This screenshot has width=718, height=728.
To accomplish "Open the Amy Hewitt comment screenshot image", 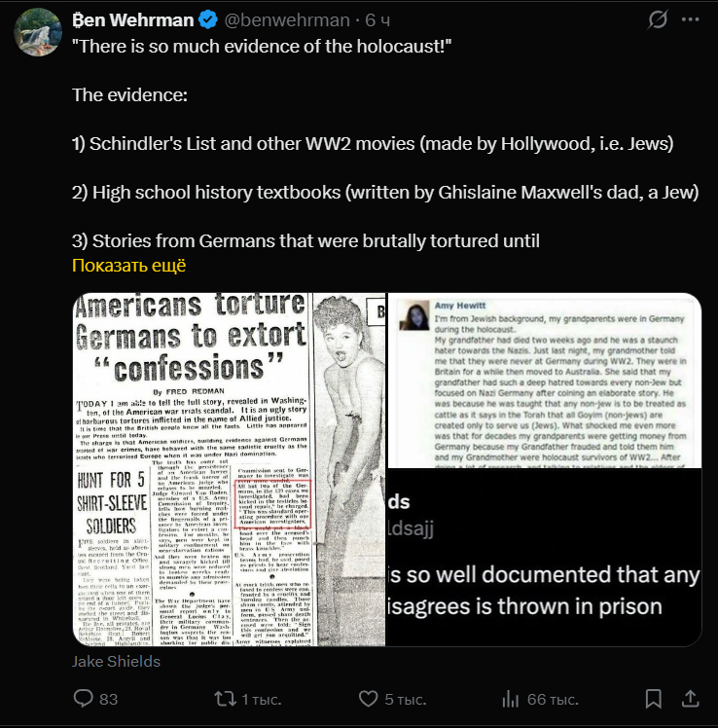I will 545,381.
